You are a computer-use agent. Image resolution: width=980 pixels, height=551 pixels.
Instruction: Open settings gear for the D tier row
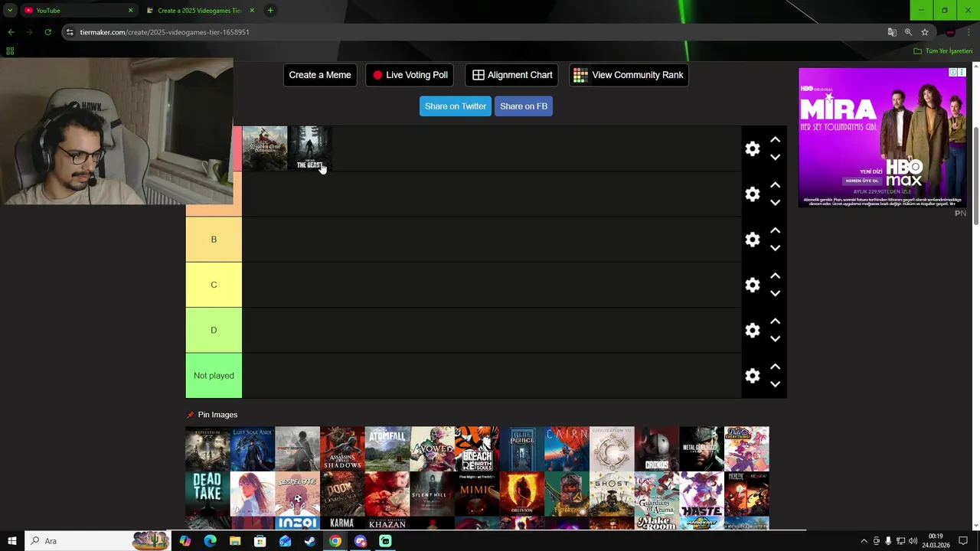(x=753, y=331)
